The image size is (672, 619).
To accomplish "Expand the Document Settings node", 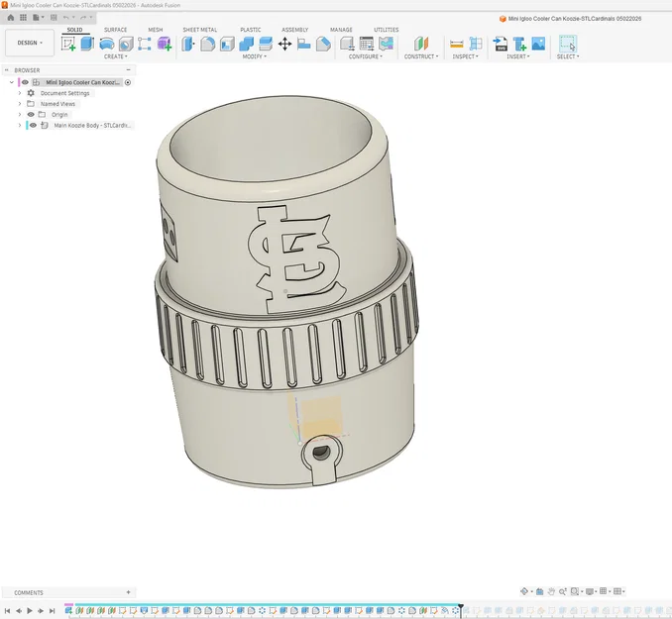I will pos(19,93).
